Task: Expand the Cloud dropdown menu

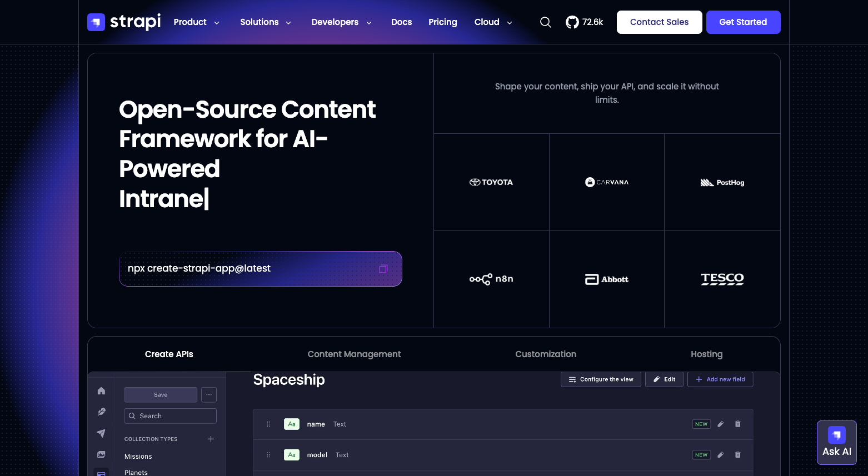Action: pos(493,22)
